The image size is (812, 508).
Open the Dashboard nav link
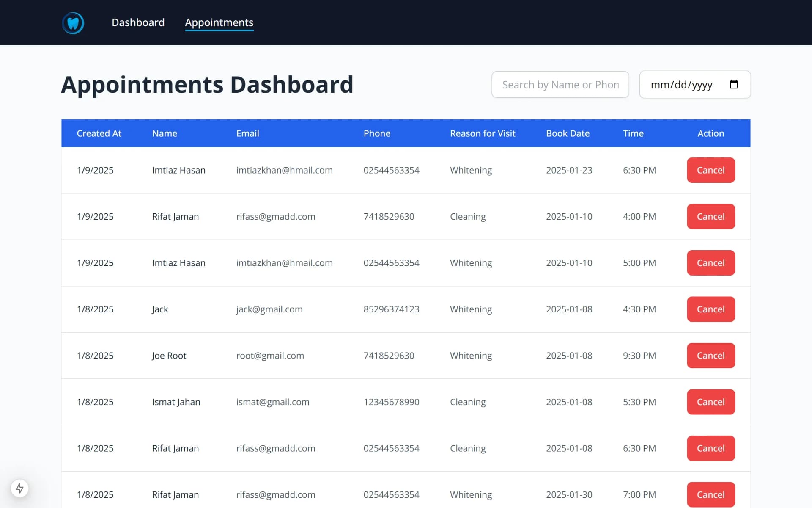click(x=138, y=22)
